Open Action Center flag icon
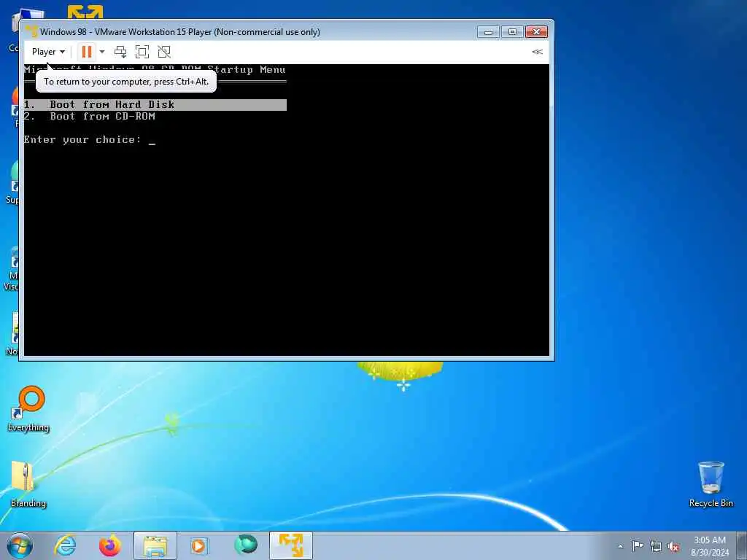The width and height of the screenshot is (747, 560). [638, 545]
